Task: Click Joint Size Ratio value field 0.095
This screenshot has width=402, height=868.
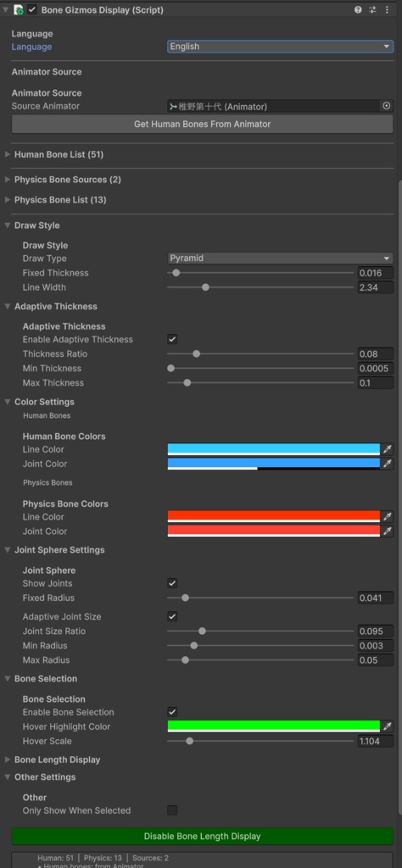Action: coord(376,631)
